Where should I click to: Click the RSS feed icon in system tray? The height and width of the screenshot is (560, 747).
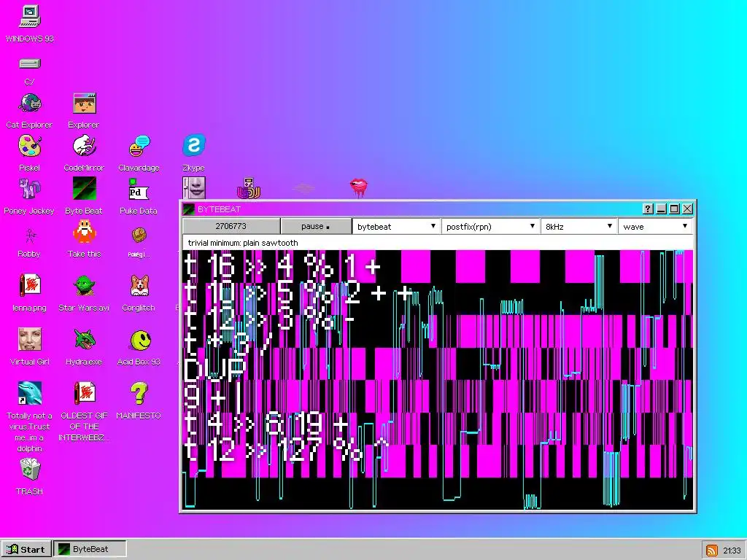tap(712, 550)
